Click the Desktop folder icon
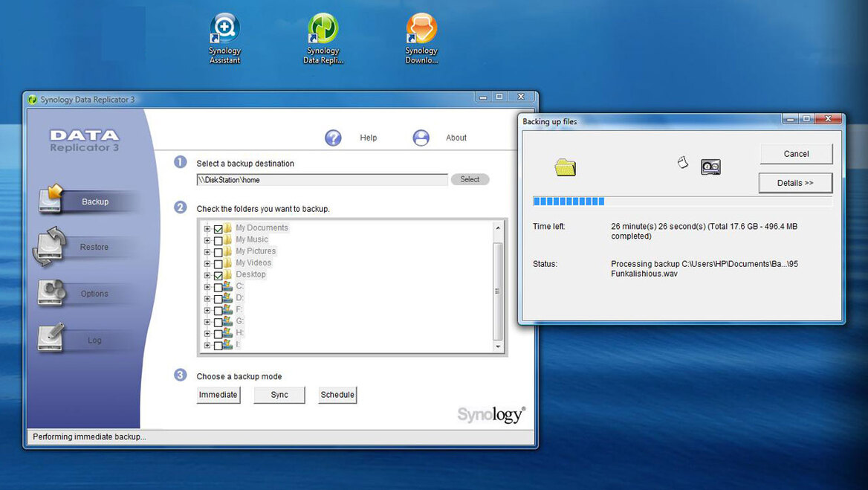Image resolution: width=868 pixels, height=490 pixels. 227,274
